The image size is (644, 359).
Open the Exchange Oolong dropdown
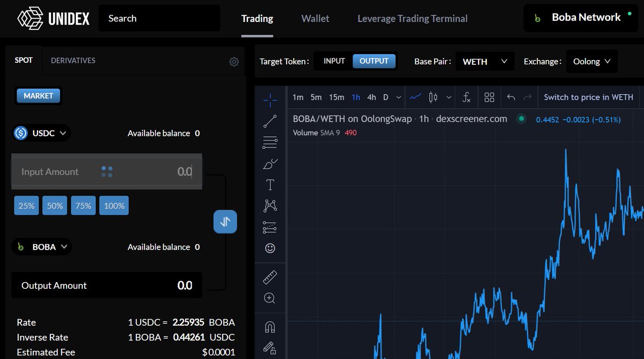(592, 62)
